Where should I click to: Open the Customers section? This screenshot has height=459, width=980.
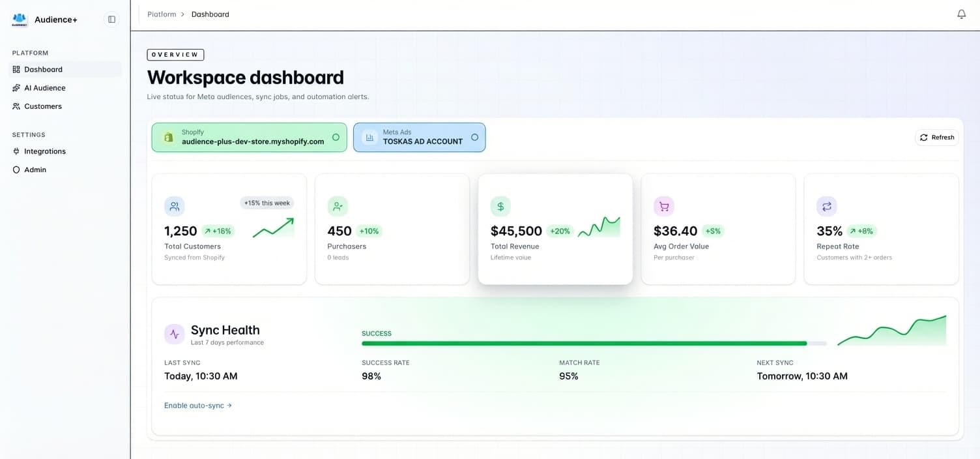tap(42, 106)
